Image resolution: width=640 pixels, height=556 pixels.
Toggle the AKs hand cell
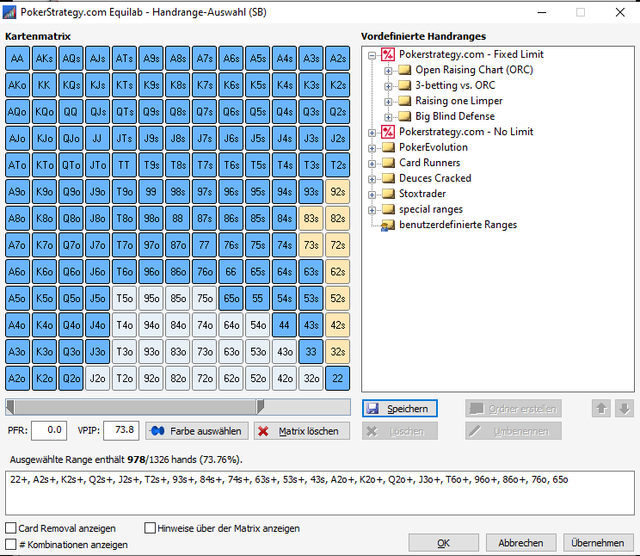click(44, 58)
